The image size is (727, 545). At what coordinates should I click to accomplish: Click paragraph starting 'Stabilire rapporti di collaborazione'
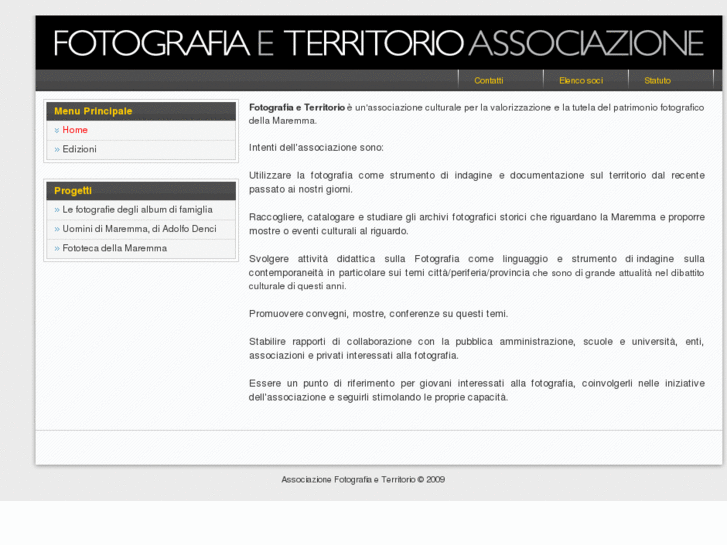point(477,349)
